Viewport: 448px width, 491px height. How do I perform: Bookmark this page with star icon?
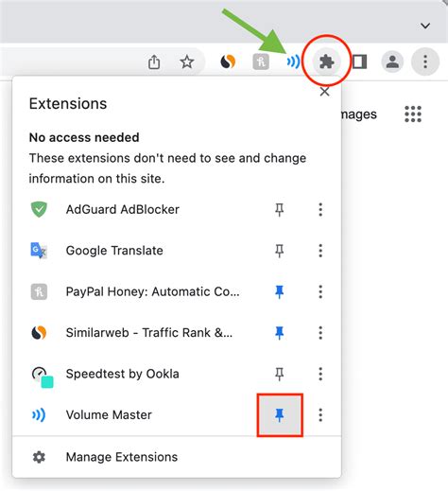click(187, 61)
